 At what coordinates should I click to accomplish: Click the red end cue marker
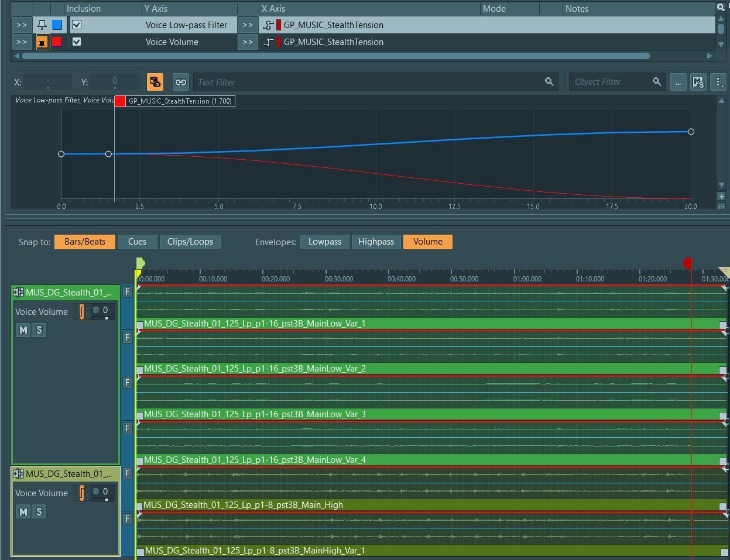[x=688, y=263]
